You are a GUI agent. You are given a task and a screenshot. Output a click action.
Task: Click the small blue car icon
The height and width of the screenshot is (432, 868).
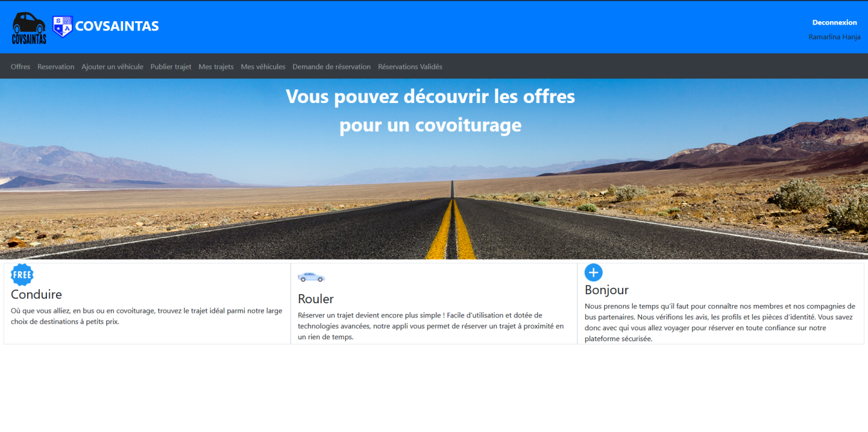(x=311, y=277)
